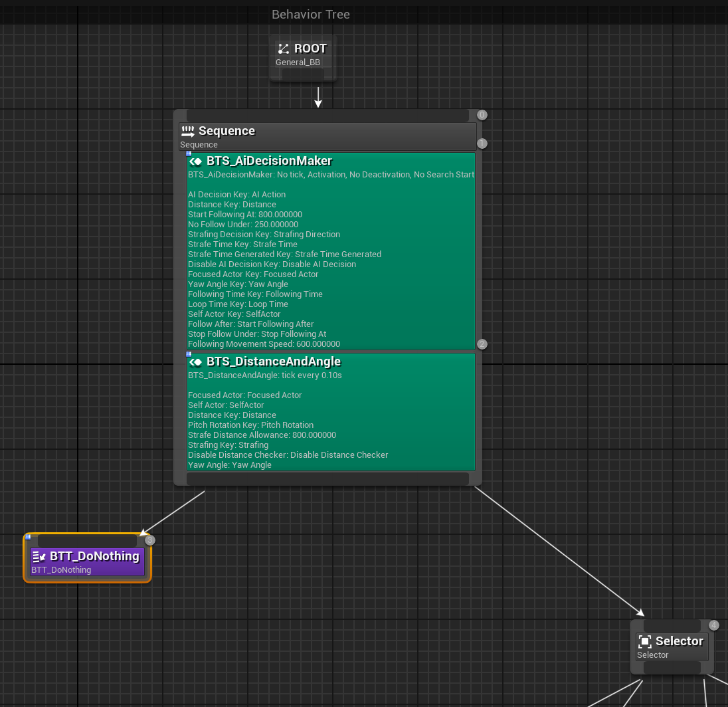This screenshot has height=707, width=728.
Task: Click the BTT_DoNothing task icon
Action: [39, 556]
